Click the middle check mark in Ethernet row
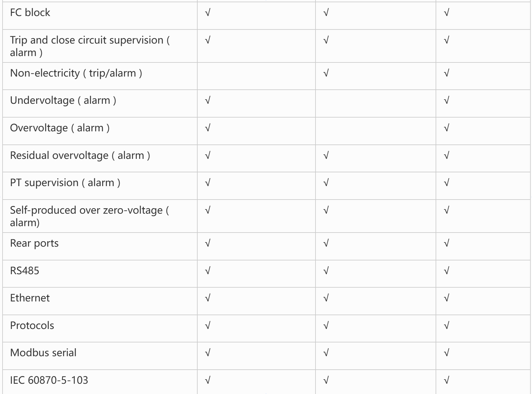The height and width of the screenshot is (394, 532). point(326,298)
